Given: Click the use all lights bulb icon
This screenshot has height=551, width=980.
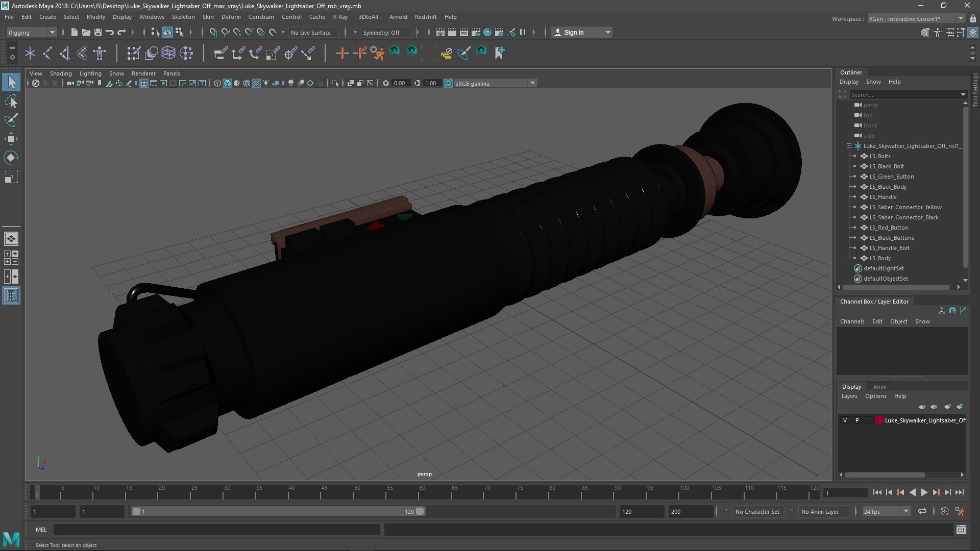Looking at the screenshot, I should click(x=266, y=83).
